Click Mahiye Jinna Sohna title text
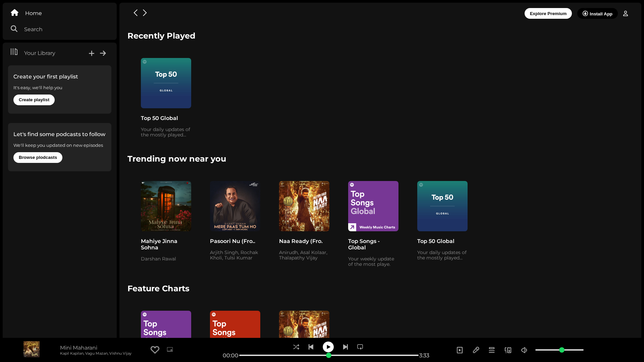 point(159,244)
